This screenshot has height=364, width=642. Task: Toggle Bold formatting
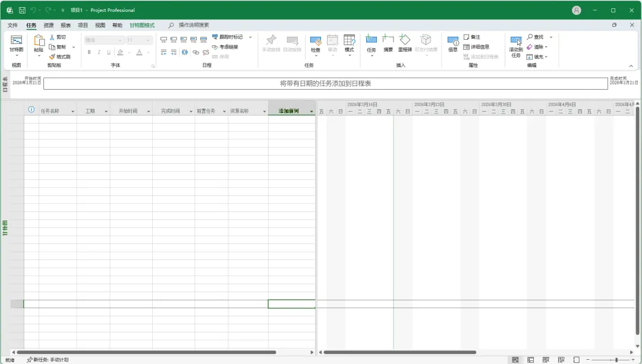pos(89,52)
